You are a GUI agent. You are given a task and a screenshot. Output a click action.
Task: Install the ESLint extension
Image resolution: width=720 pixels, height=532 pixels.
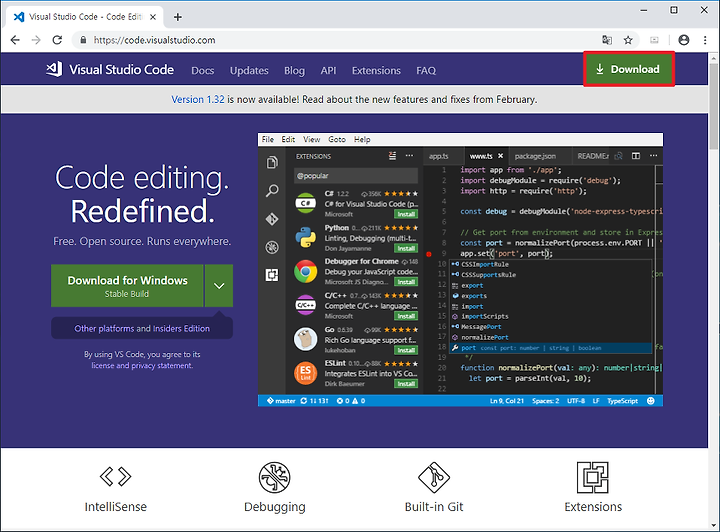pyautogui.click(x=406, y=384)
